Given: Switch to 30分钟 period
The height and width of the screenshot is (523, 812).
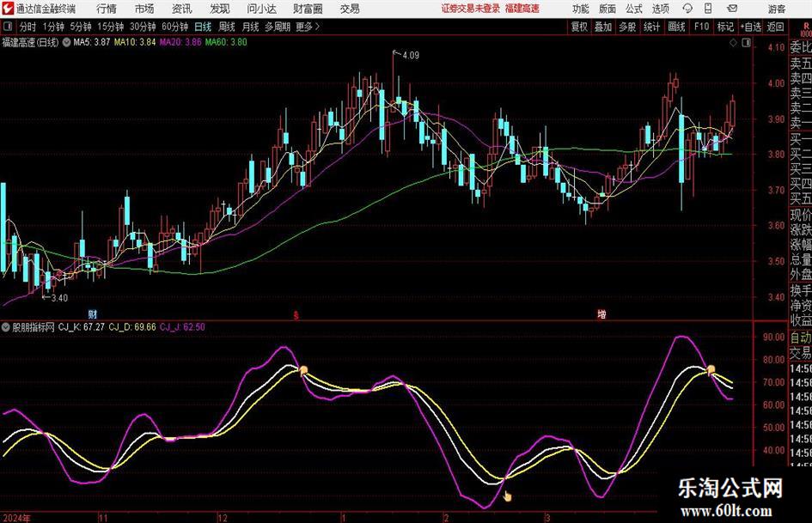Looking at the screenshot, I should [143, 27].
